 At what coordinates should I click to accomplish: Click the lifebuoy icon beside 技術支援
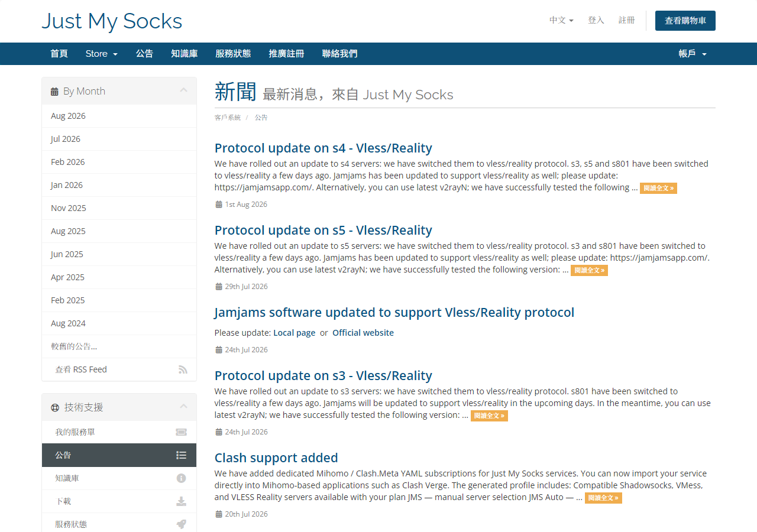click(55, 407)
